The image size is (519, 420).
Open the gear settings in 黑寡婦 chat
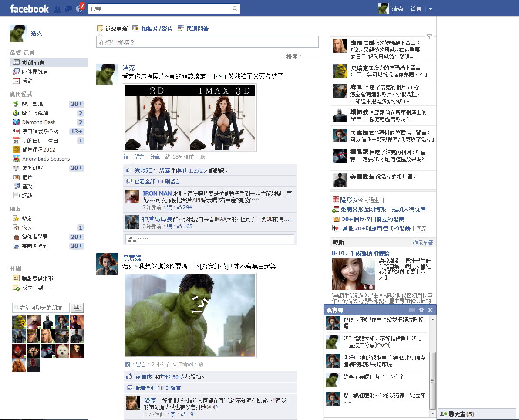(x=421, y=310)
